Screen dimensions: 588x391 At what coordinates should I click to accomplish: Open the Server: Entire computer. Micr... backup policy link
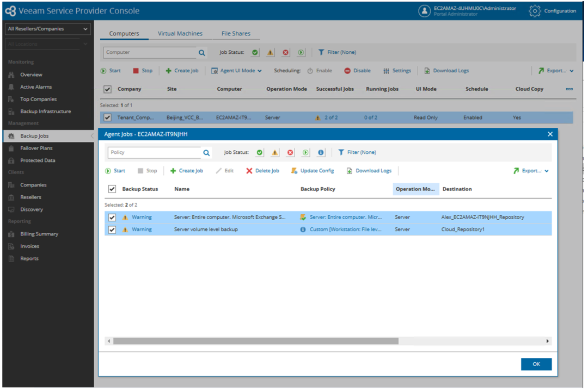tap(346, 217)
